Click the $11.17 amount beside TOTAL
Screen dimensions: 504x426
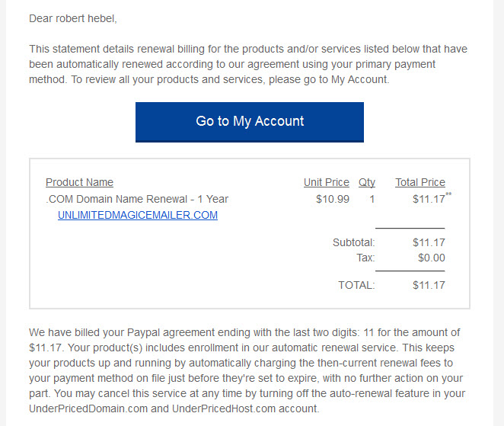(429, 285)
